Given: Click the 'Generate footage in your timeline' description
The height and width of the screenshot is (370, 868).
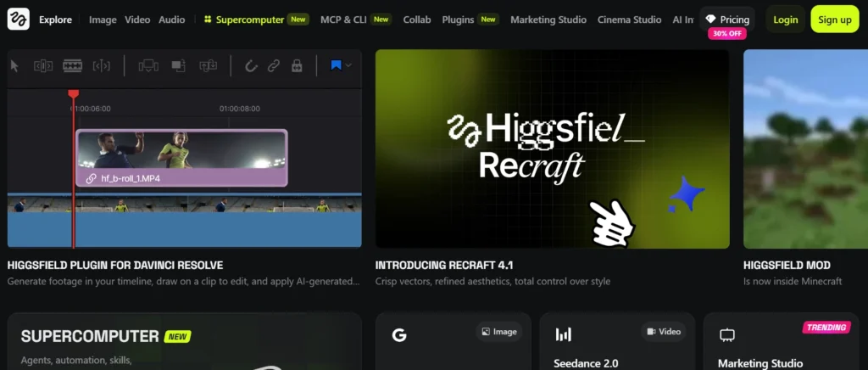Looking at the screenshot, I should [x=183, y=282].
